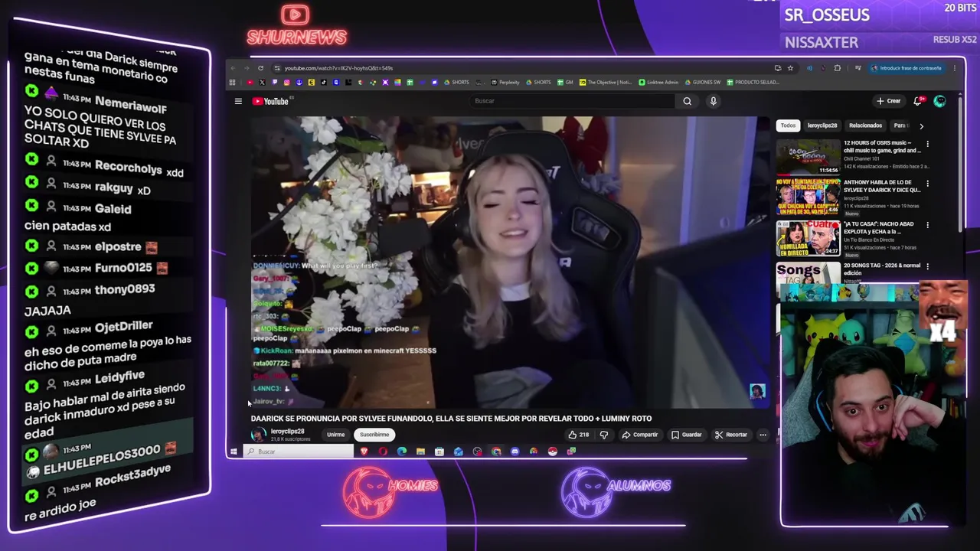Open the GUIONES SW bookmark

point(702,82)
